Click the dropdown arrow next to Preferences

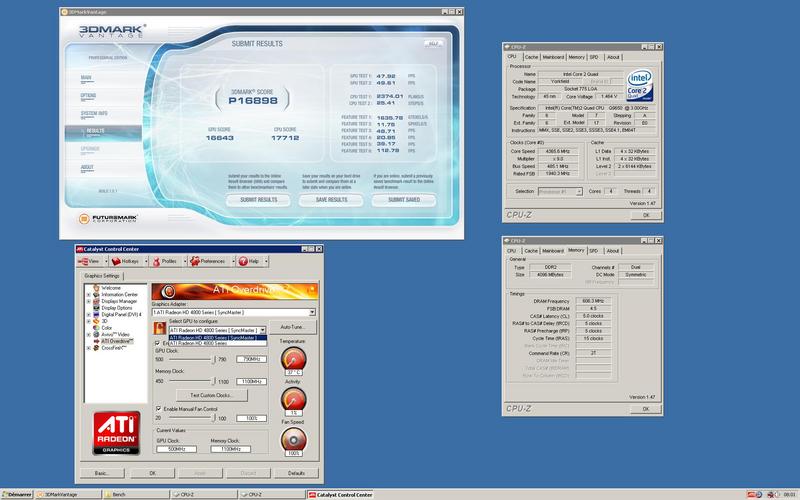233,261
